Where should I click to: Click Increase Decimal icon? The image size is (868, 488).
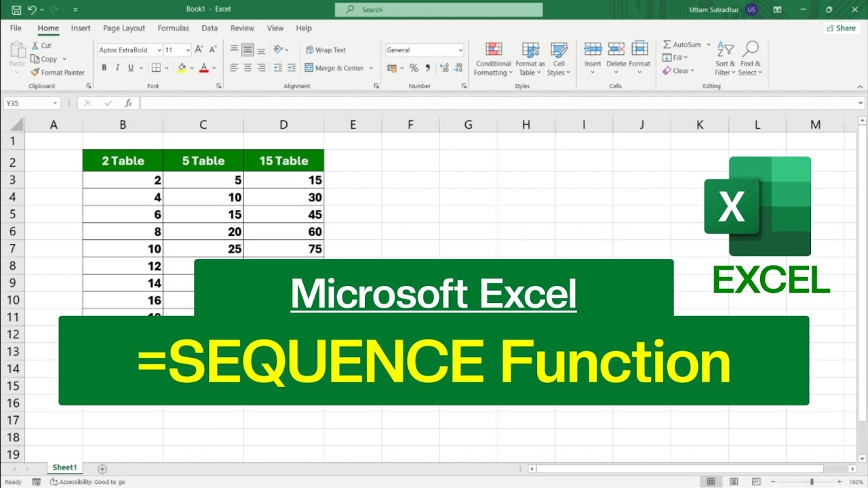[x=444, y=68]
